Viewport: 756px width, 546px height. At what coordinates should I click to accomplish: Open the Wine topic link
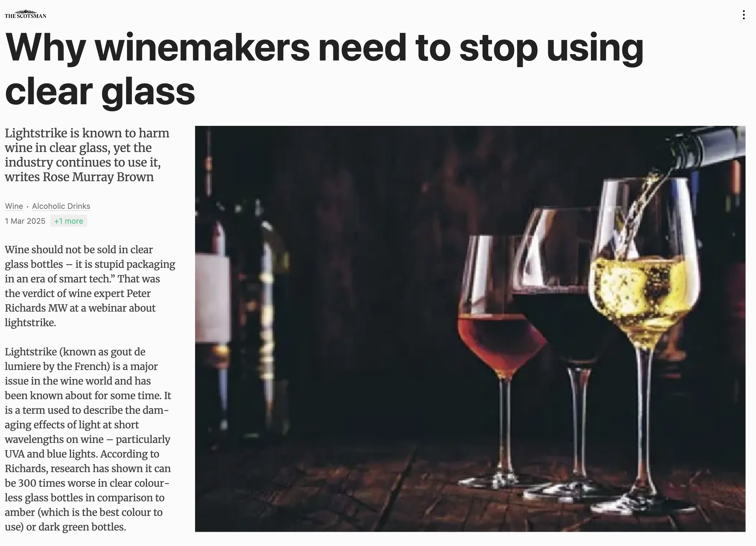[x=14, y=206]
